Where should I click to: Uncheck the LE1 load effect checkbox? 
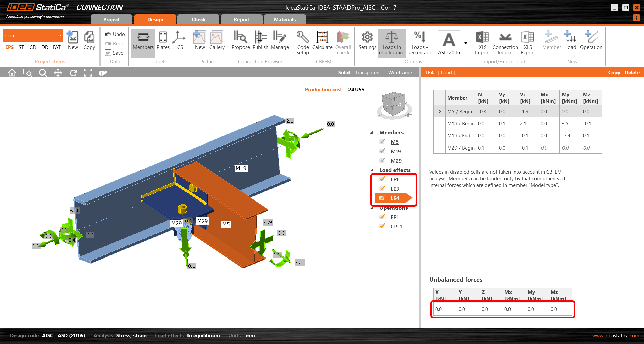pos(382,179)
